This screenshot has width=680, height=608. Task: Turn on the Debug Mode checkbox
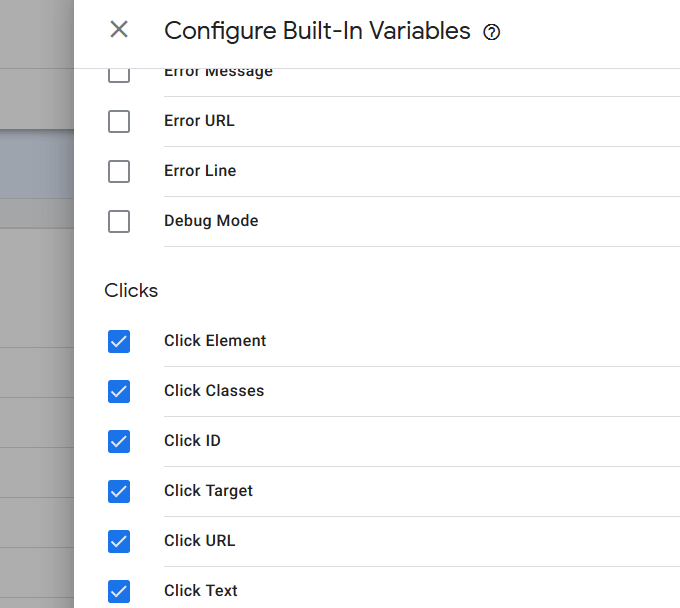[119, 221]
